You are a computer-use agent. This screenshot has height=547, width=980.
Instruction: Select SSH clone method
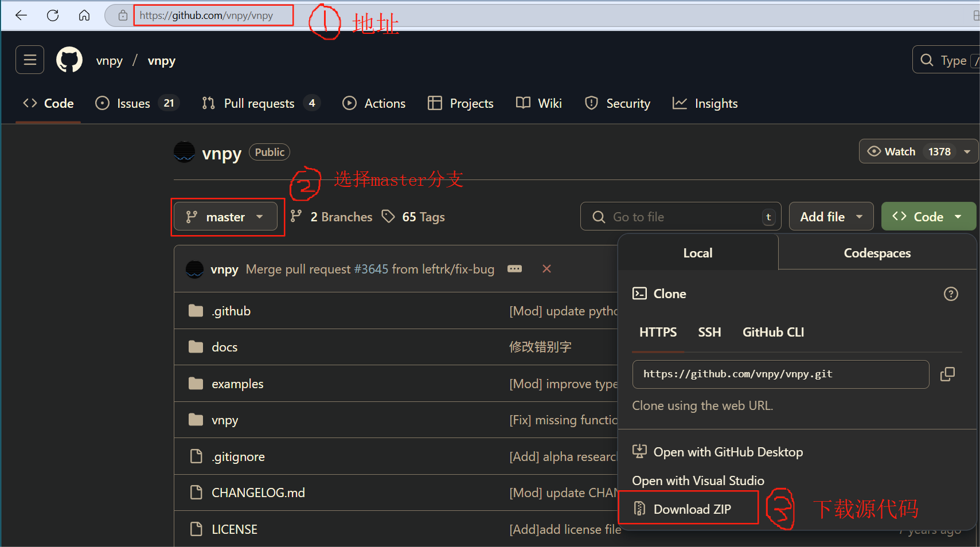709,332
